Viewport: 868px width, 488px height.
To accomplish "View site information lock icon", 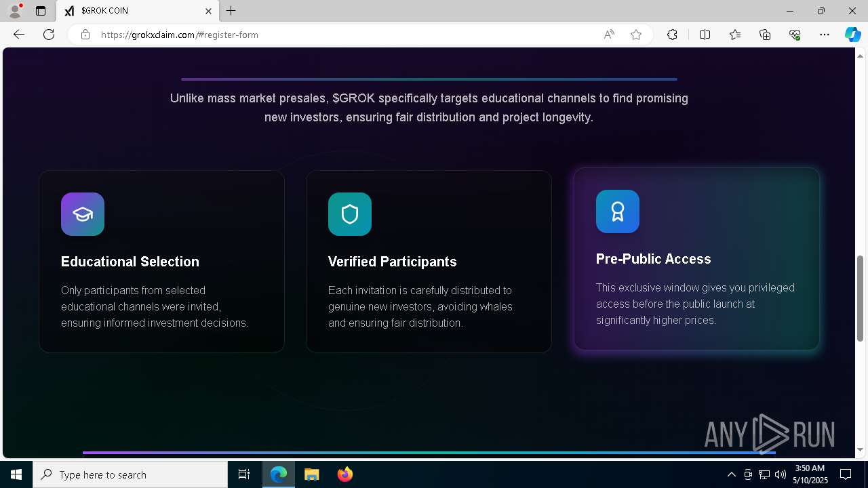I will (85, 35).
